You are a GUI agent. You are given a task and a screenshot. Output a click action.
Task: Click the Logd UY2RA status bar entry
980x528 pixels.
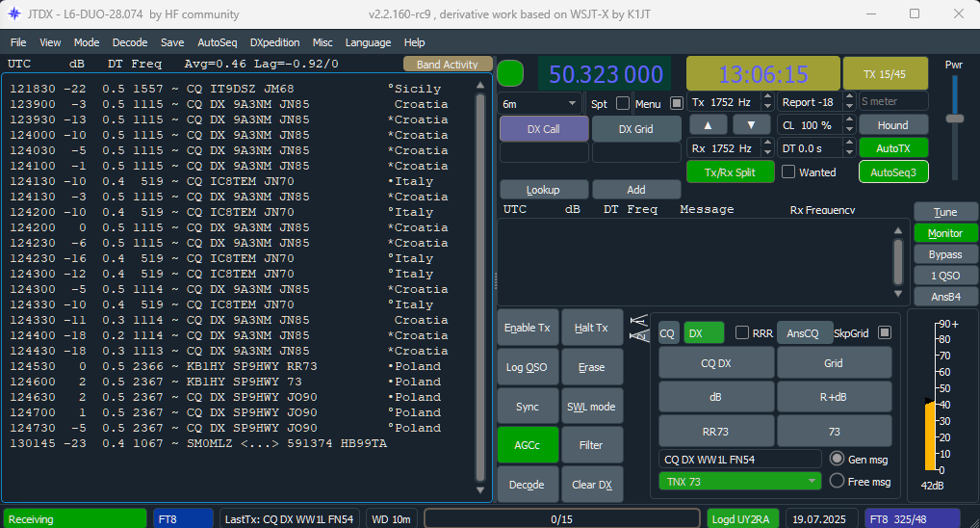point(743,518)
